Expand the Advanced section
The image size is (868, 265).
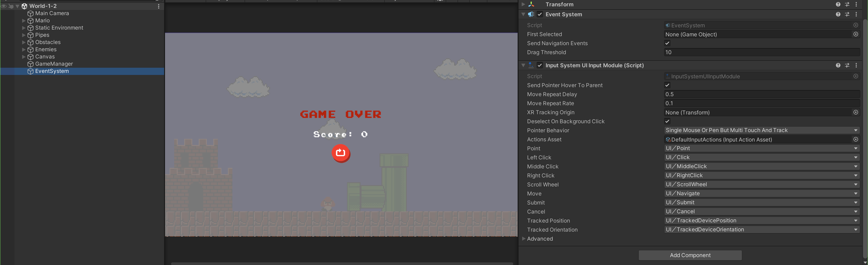[x=524, y=239]
